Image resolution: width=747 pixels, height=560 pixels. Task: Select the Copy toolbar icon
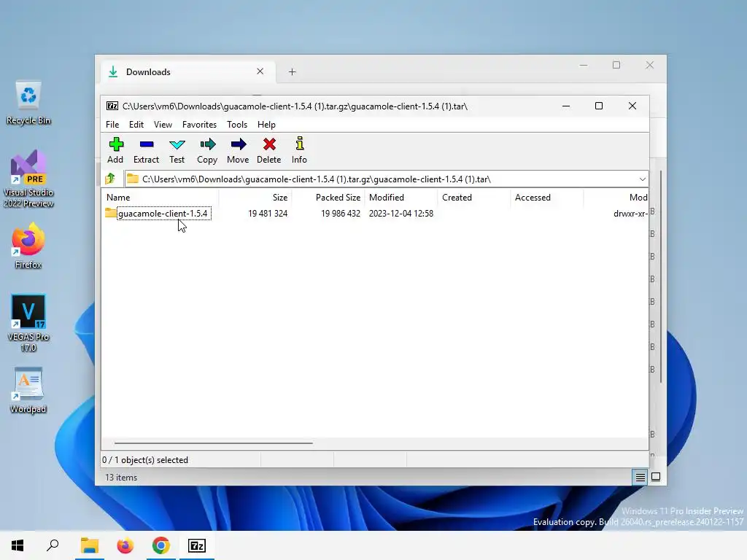pos(207,144)
